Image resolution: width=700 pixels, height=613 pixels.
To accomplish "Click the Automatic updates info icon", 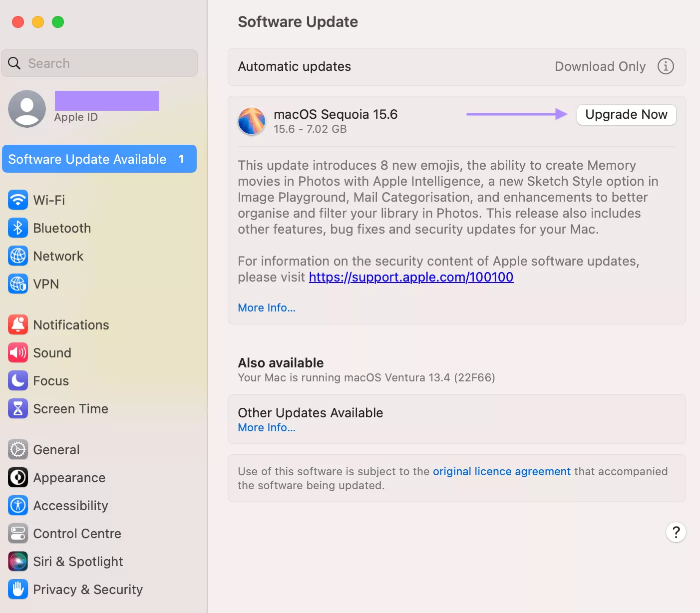I will click(666, 66).
